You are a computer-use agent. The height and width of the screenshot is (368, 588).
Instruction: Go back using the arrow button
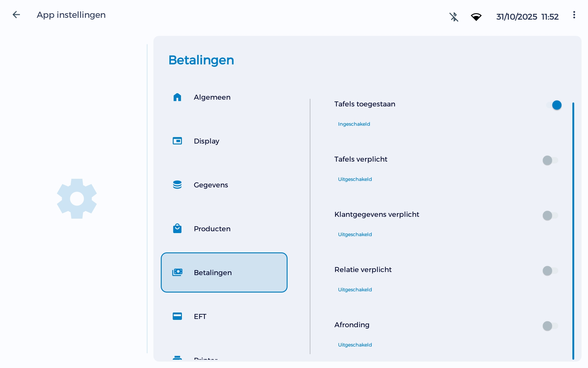click(x=16, y=15)
